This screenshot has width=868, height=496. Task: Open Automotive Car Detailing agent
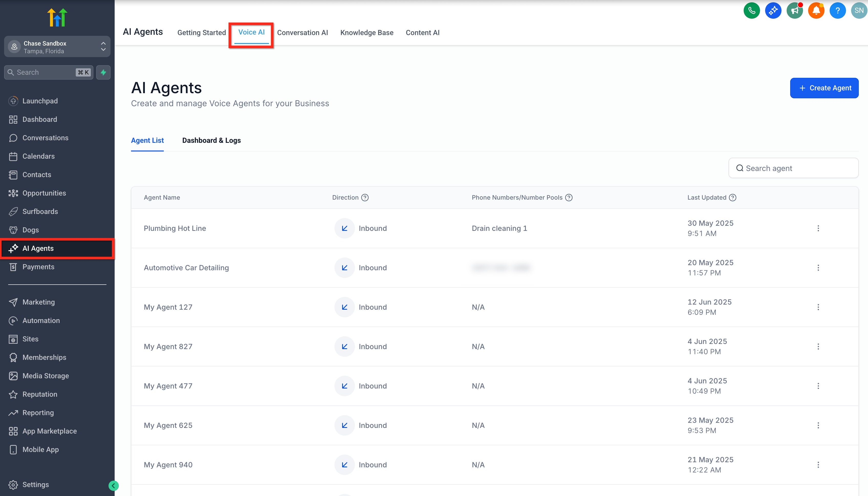(186, 268)
